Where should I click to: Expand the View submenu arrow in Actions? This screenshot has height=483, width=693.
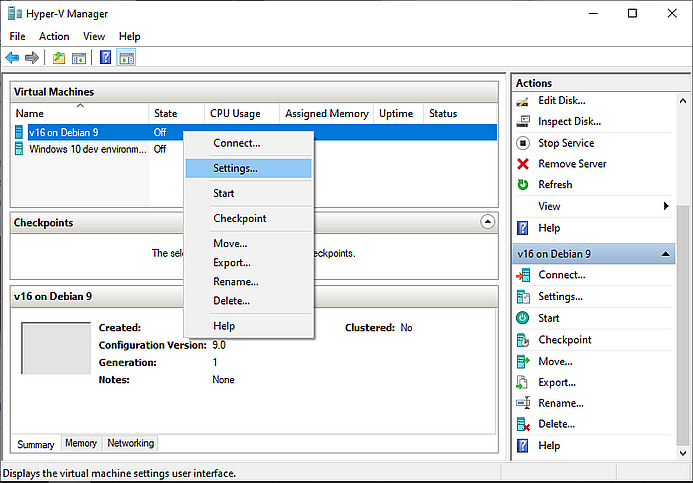[666, 206]
